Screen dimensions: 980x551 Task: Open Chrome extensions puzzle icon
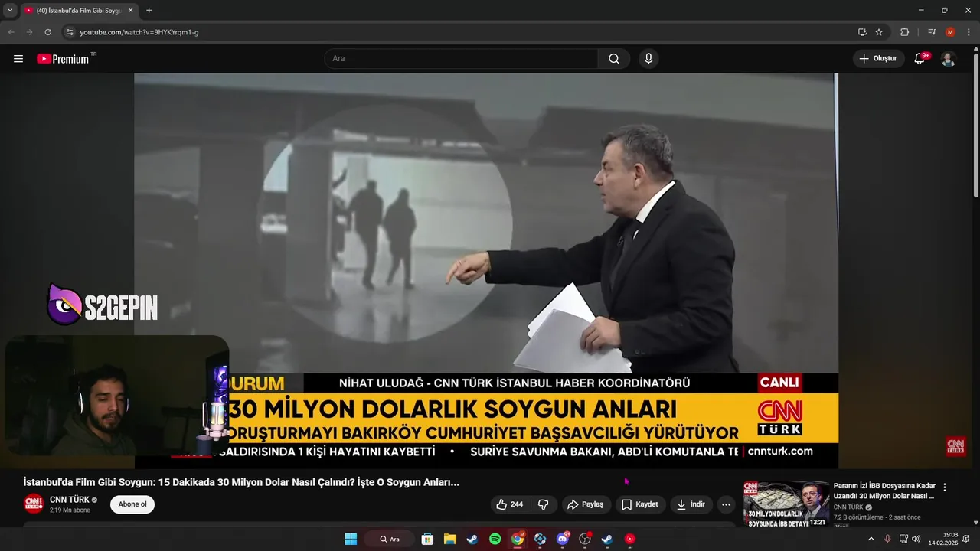(x=904, y=32)
